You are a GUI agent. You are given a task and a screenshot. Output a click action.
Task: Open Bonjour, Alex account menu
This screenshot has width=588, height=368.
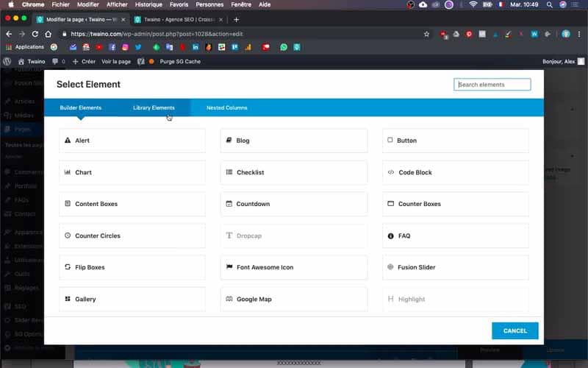click(563, 61)
